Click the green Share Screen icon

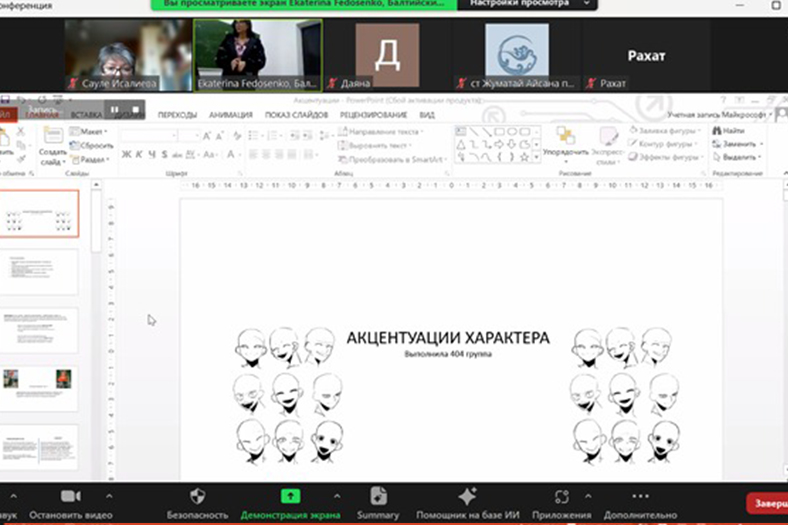click(290, 497)
